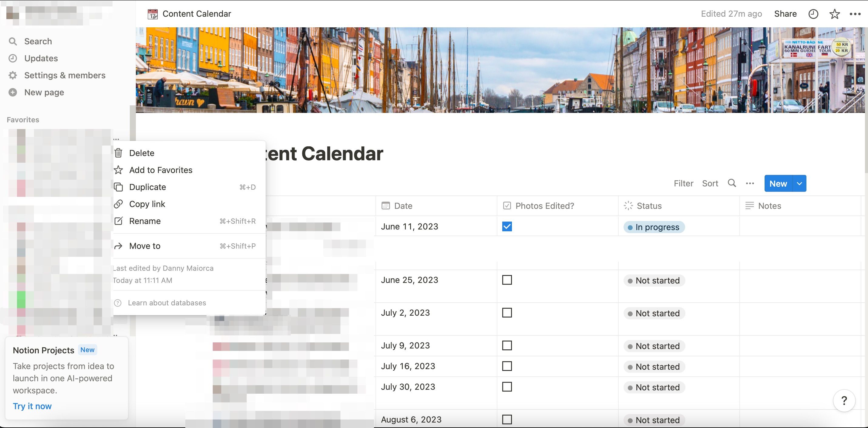
Task: Click the Share button top right
Action: pos(784,13)
